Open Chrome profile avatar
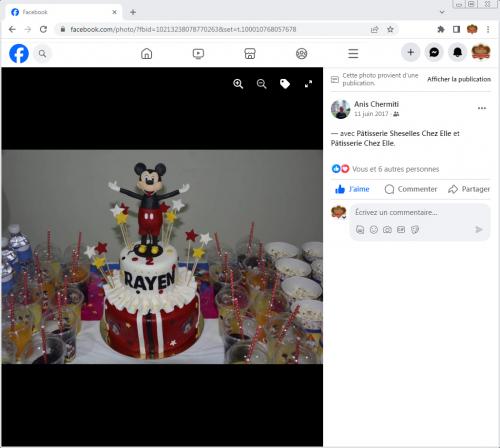500x448 pixels. [472, 29]
